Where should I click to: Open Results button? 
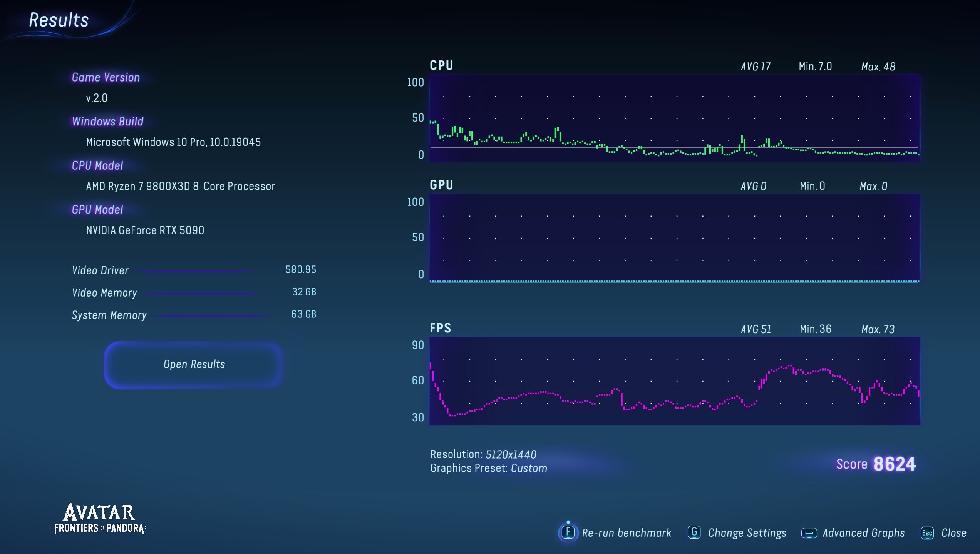click(x=194, y=364)
